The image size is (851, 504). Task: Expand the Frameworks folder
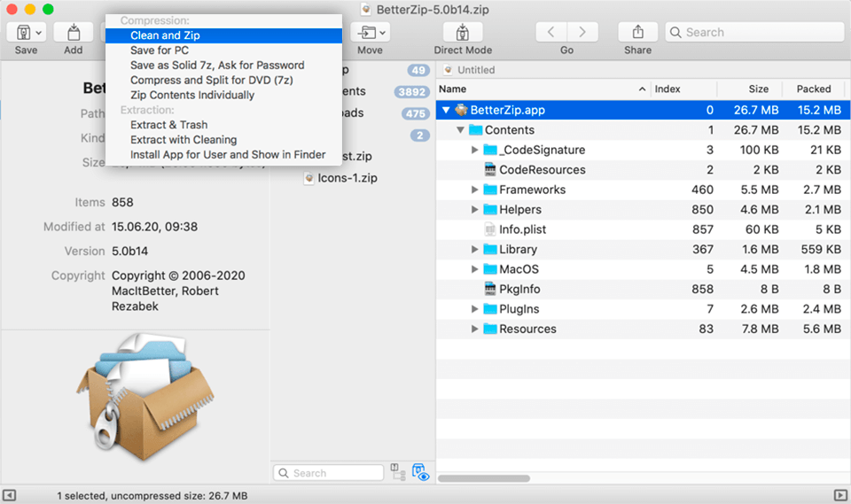[x=475, y=190]
